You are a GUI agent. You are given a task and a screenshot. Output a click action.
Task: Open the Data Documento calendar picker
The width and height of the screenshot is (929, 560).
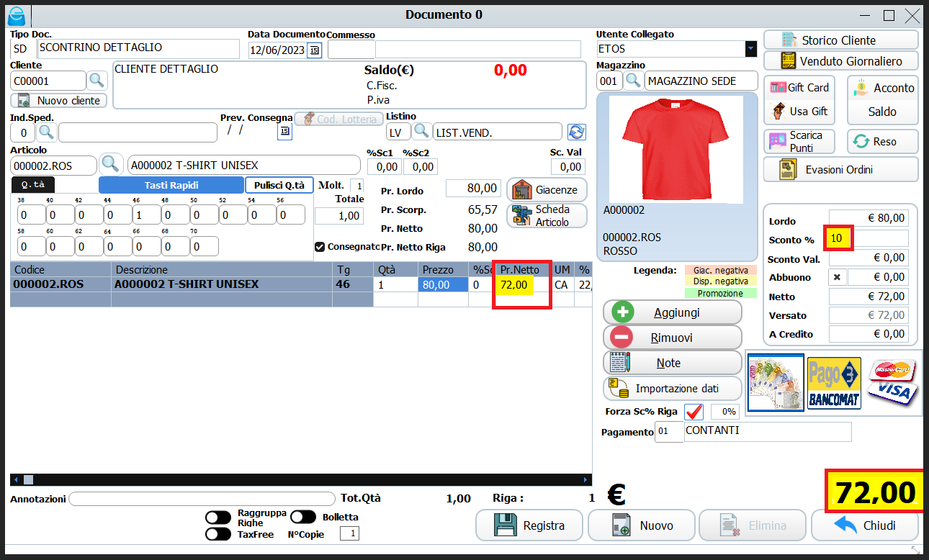(x=313, y=50)
